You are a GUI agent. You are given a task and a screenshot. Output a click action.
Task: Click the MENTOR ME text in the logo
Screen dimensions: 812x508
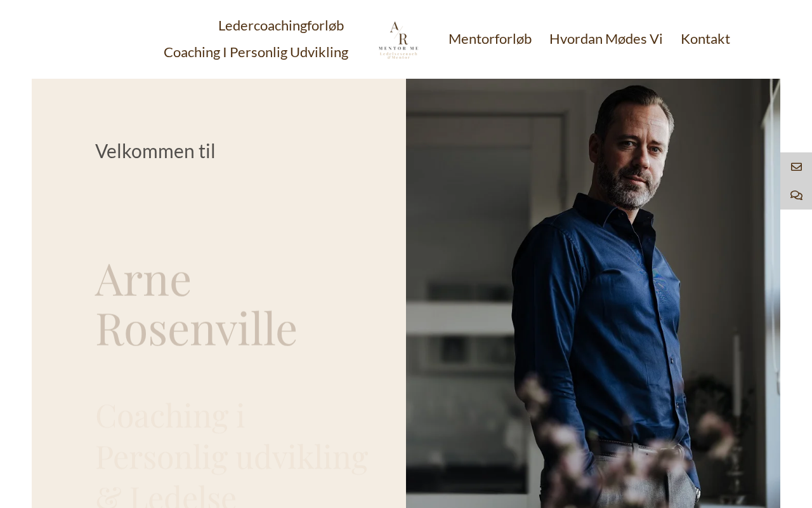tap(398, 48)
